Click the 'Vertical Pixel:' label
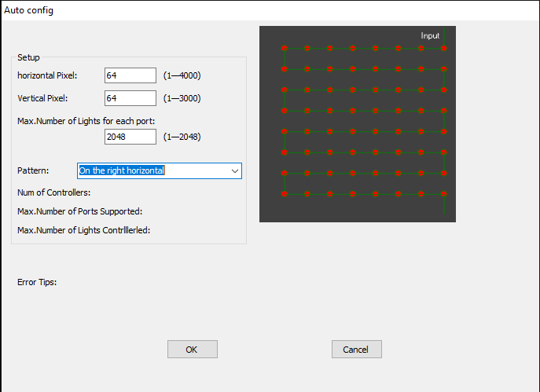Image resolution: width=540 pixels, height=392 pixels. (x=42, y=98)
